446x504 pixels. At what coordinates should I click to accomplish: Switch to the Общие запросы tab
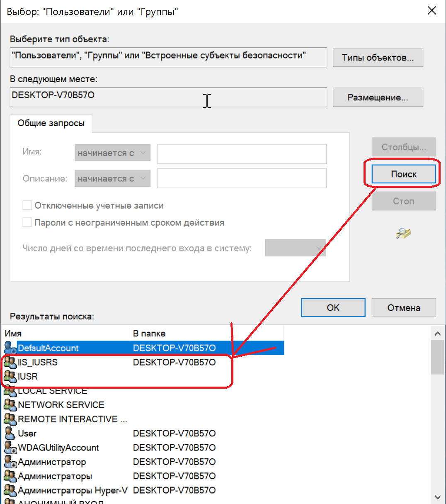point(51,123)
